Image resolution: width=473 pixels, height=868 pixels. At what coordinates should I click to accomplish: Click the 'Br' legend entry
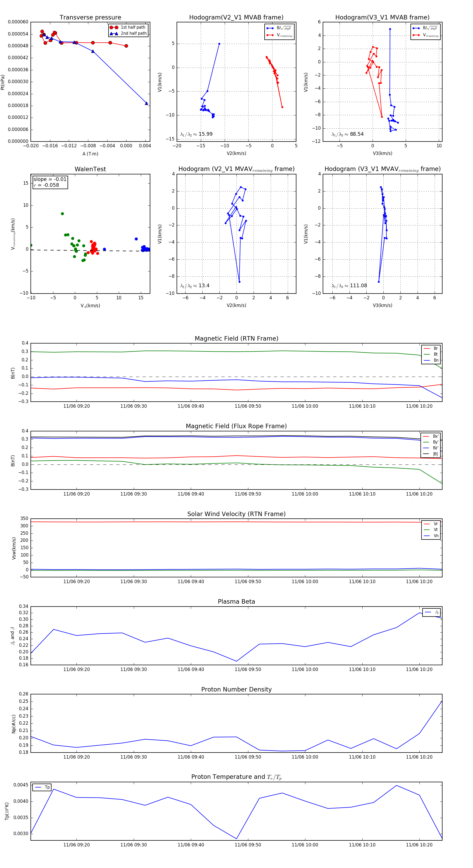pyautogui.click(x=431, y=349)
